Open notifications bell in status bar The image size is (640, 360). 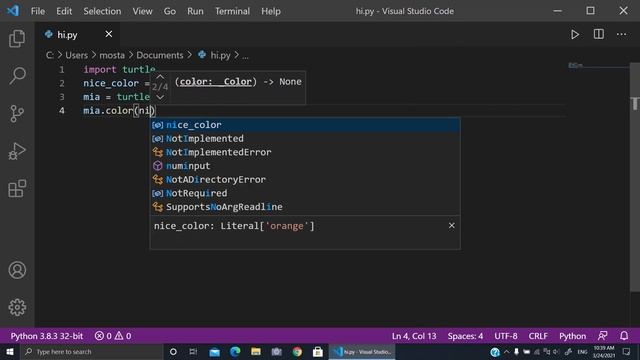(x=624, y=336)
